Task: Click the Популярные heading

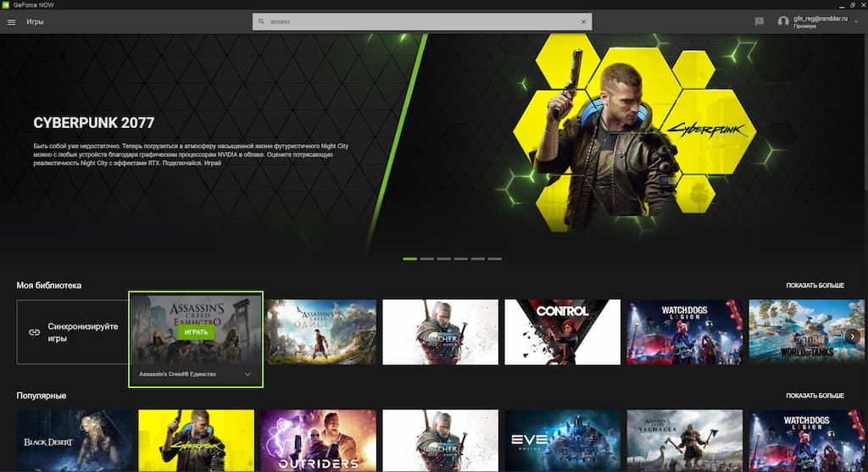Action: [41, 396]
